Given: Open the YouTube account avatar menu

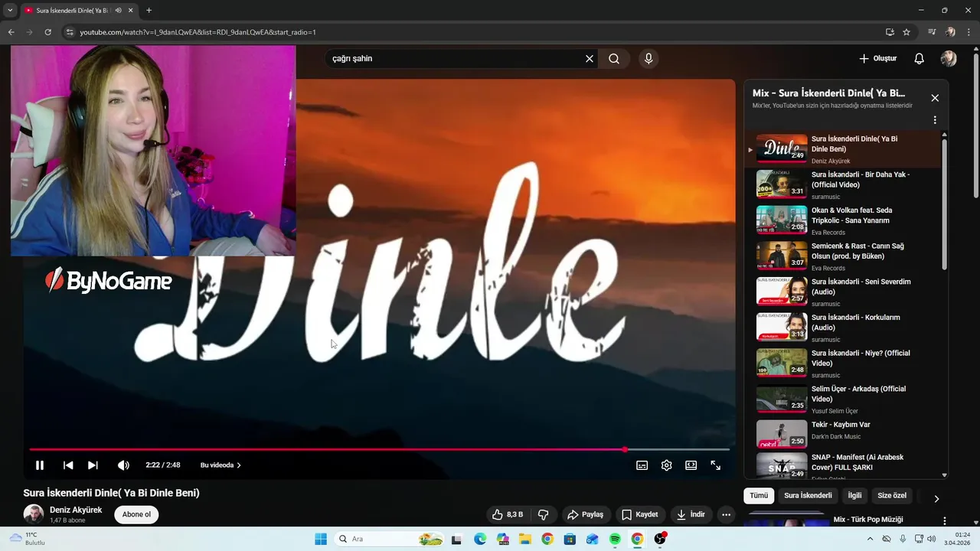Looking at the screenshot, I should [x=949, y=59].
